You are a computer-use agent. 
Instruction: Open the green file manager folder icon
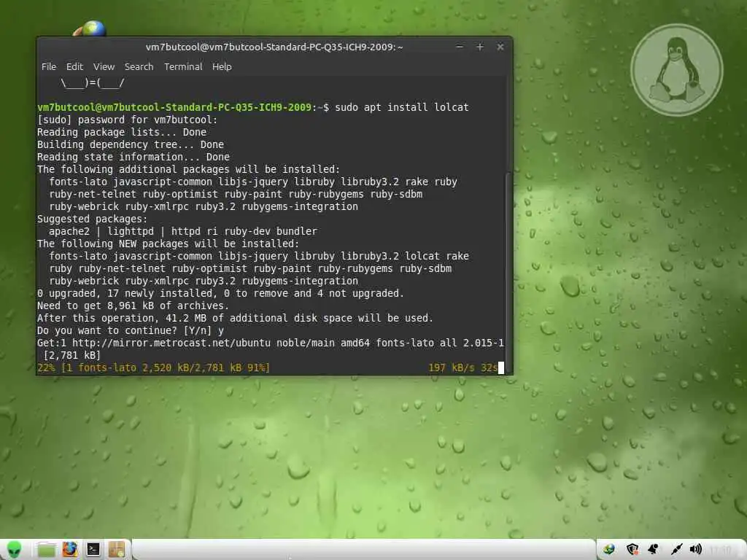point(46,550)
